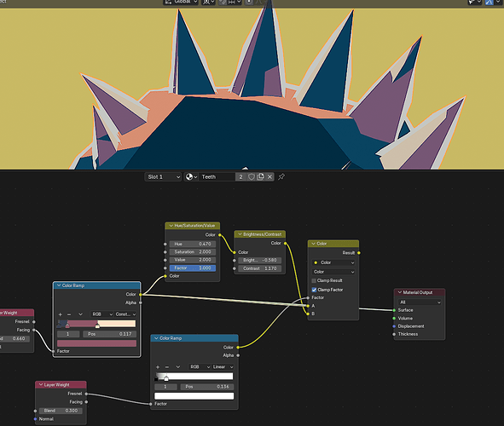Click the Saturation 2.000 field
504x426 pixels.
tap(193, 252)
